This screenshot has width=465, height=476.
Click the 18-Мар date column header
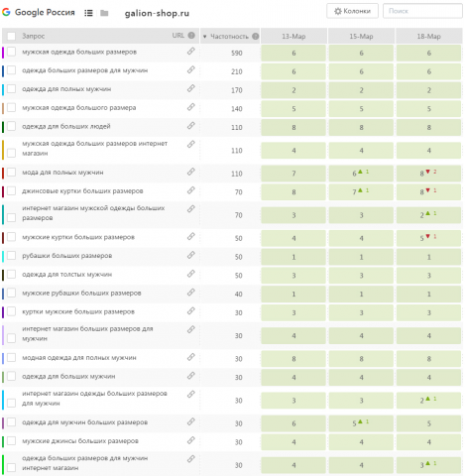428,36
